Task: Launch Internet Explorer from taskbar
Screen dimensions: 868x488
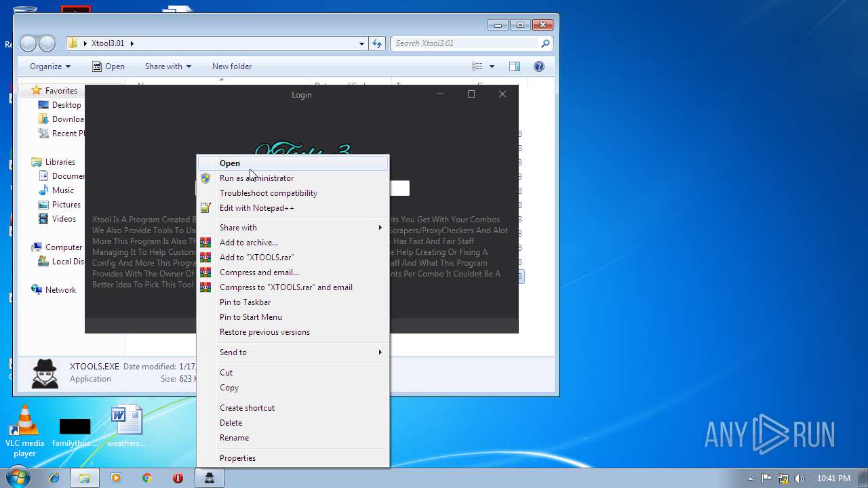Action: point(54,478)
